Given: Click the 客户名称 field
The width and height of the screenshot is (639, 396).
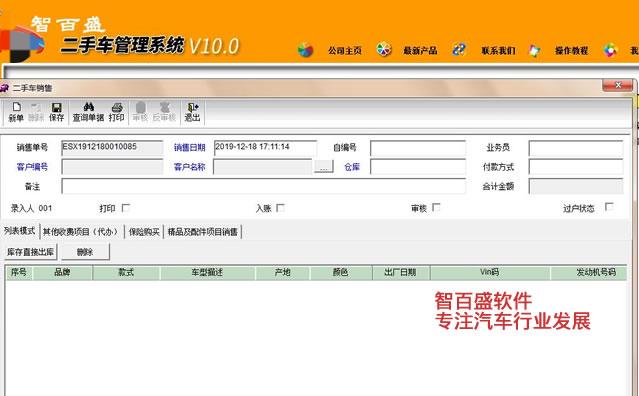Looking at the screenshot, I should [x=263, y=167].
